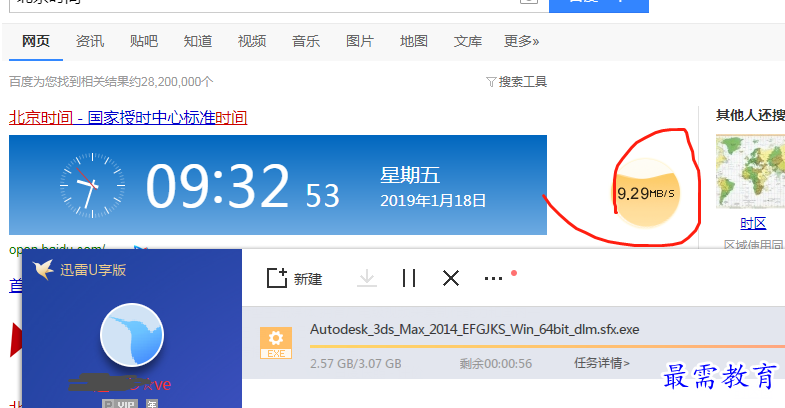This screenshot has height=408, width=785.
Task: Click the download progress bar
Action: (547, 346)
